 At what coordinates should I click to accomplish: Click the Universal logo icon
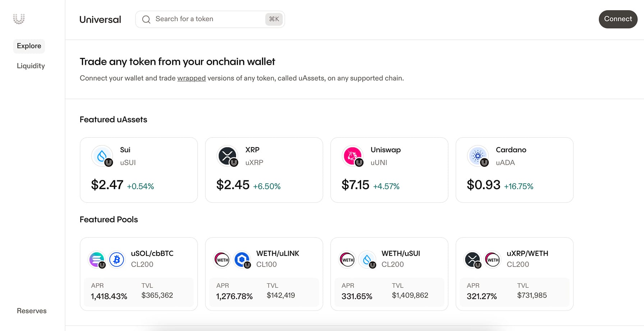pos(19,19)
